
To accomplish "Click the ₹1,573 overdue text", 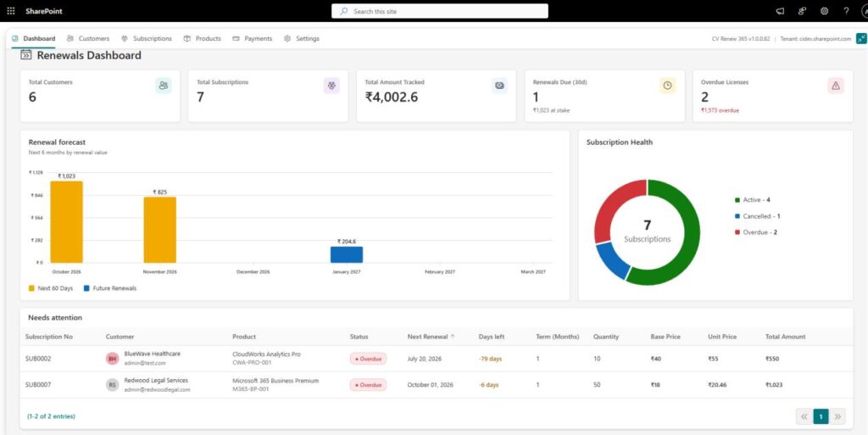I will pos(720,110).
